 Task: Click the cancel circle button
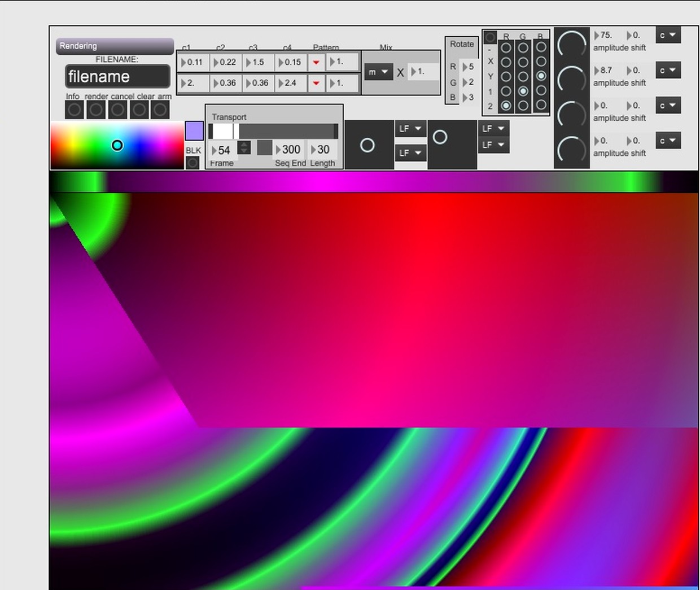click(117, 110)
